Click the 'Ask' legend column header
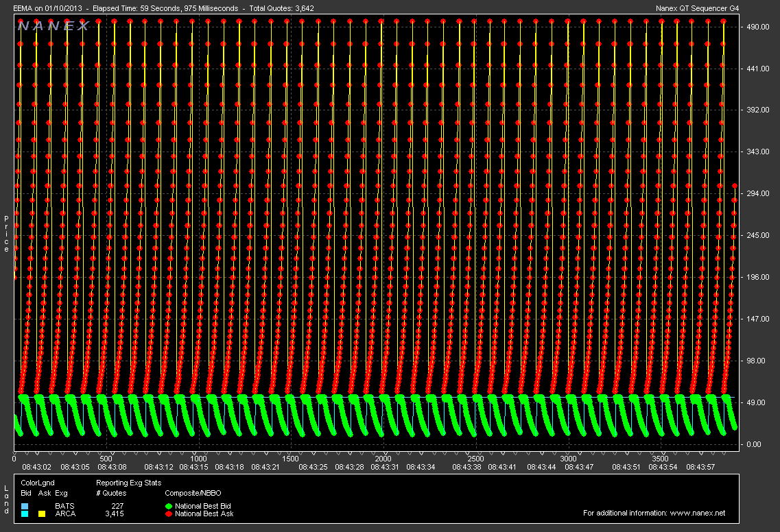The width and height of the screenshot is (780, 532). (45, 493)
